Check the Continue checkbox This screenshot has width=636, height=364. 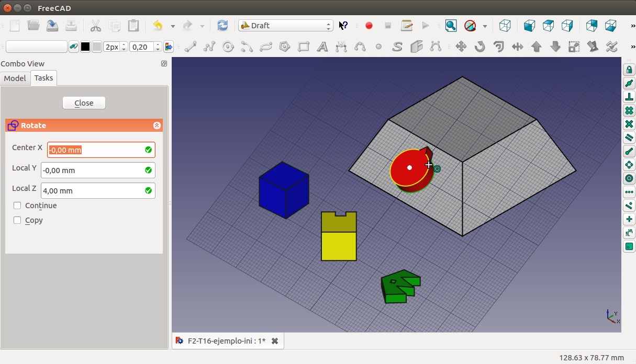pos(17,206)
